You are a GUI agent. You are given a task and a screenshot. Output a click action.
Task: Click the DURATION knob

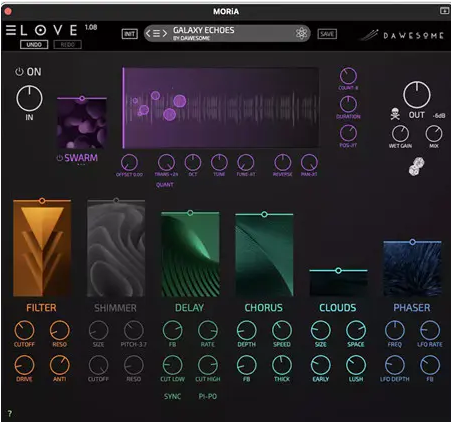[348, 104]
